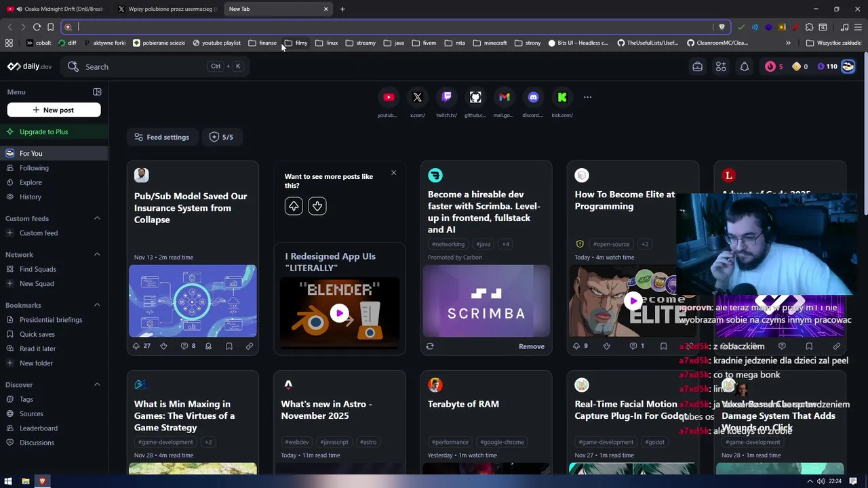This screenshot has width=868, height=488.
Task: Click Upgrade to Plus
Action: pyautogui.click(x=54, y=131)
